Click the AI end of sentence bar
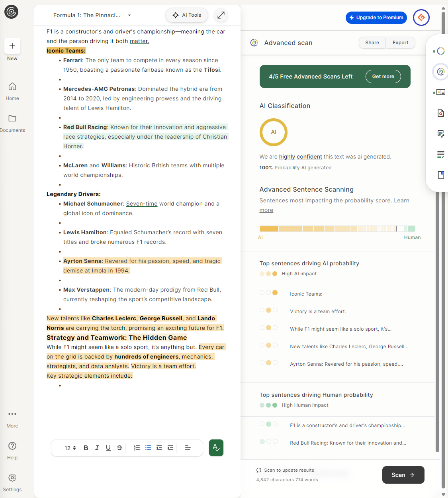Image resolution: width=448 pixels, height=498 pixels. (269, 229)
